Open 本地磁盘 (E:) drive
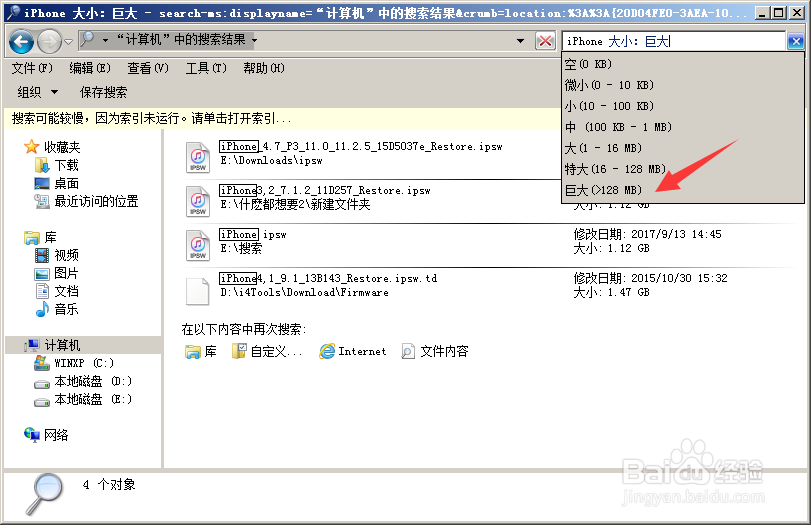Screen dimensions: 811x525 pyautogui.click(x=83, y=399)
